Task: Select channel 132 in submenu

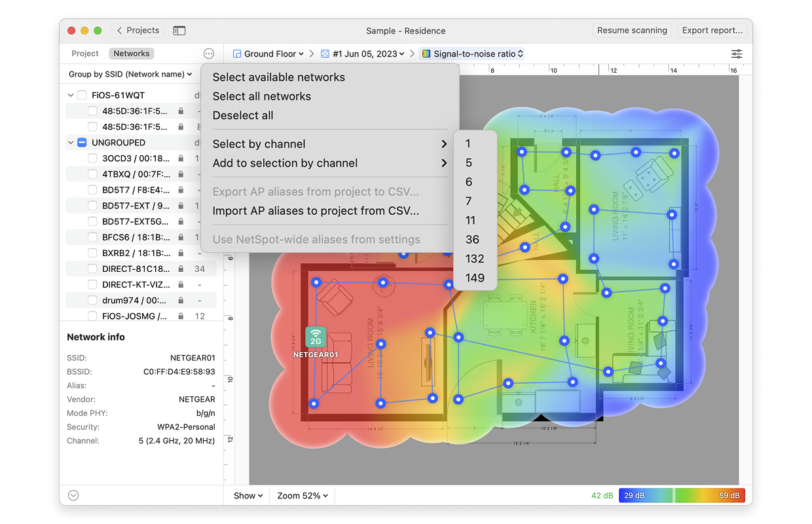Action: (x=475, y=259)
